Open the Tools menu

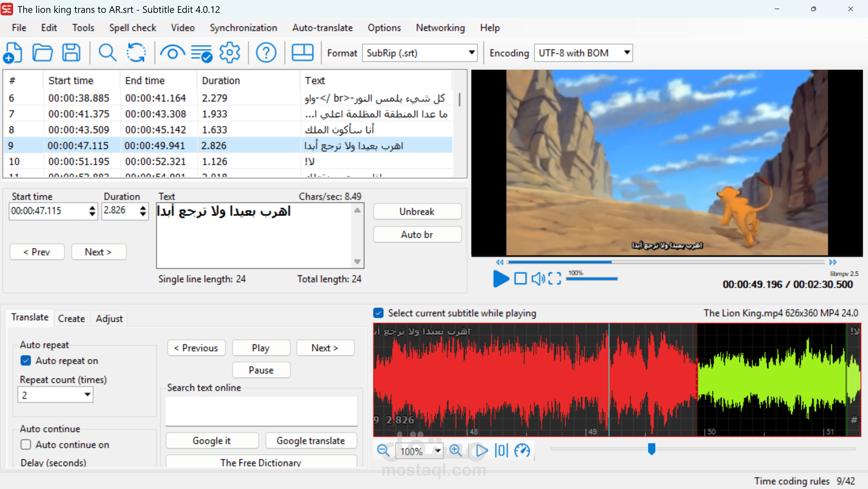(83, 28)
